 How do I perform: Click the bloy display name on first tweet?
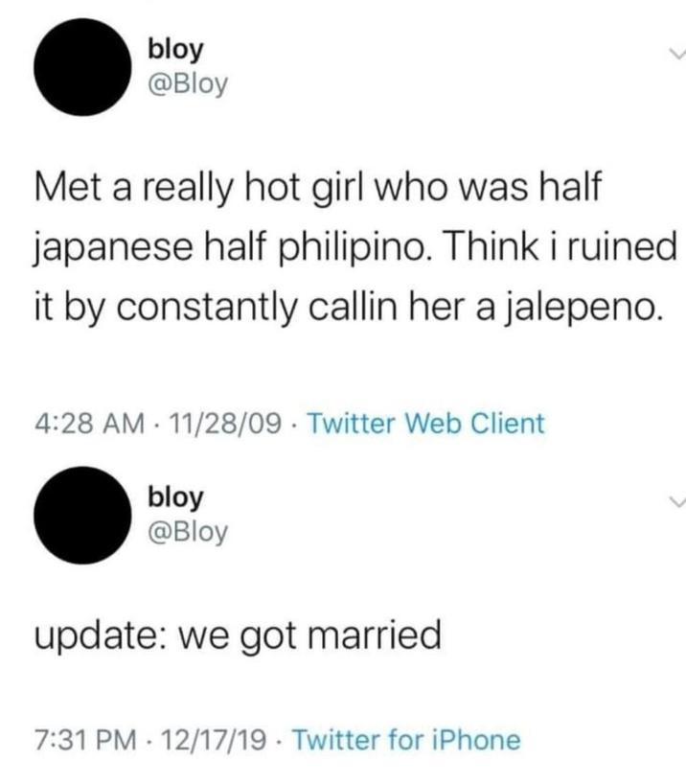[x=175, y=50]
